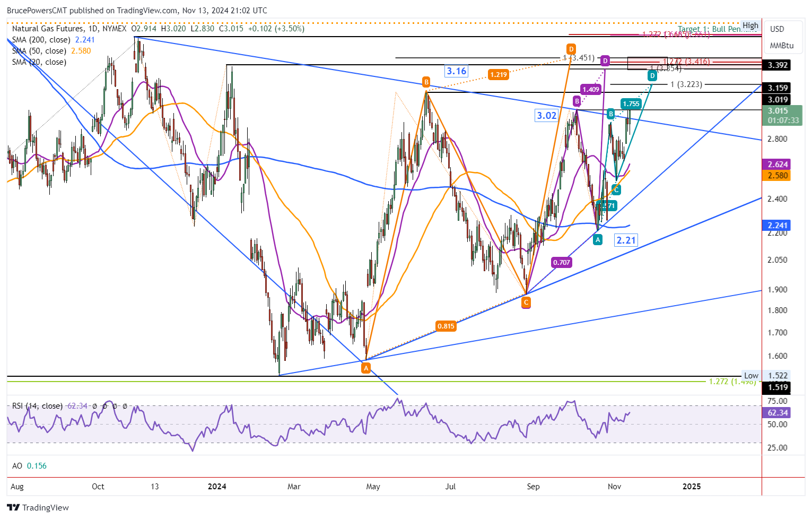Click the 3.019 black price axis label
The image size is (812, 519).
tap(776, 100)
